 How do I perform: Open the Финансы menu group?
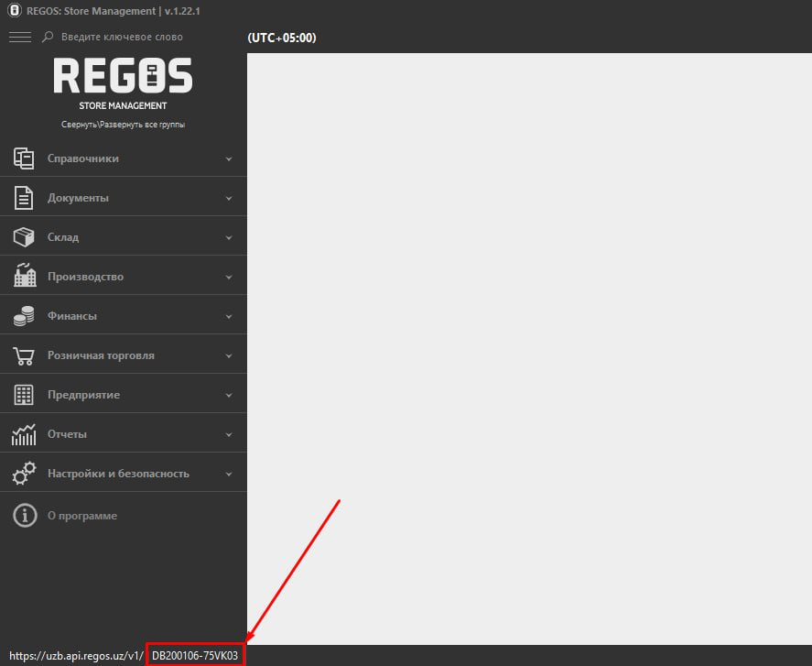(x=124, y=316)
